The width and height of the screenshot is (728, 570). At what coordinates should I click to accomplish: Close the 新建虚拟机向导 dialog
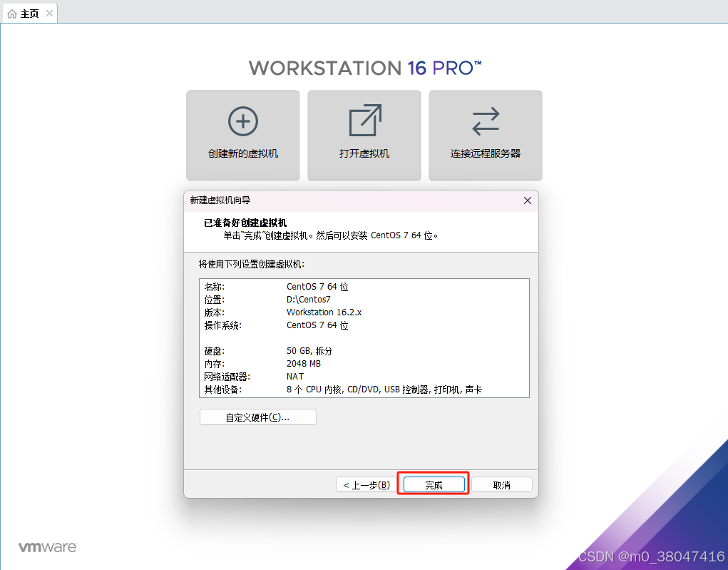(528, 200)
